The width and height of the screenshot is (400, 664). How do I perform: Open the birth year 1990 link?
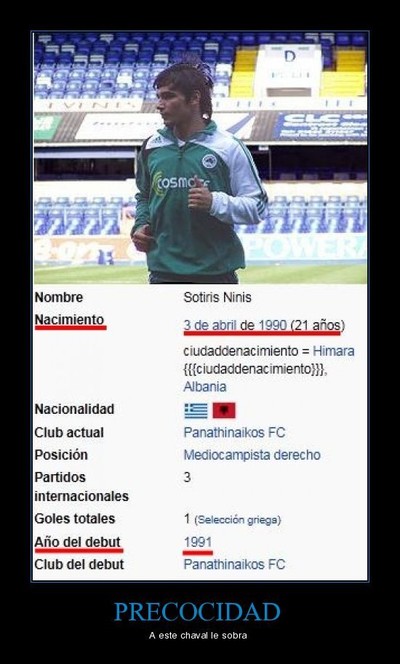click(272, 325)
